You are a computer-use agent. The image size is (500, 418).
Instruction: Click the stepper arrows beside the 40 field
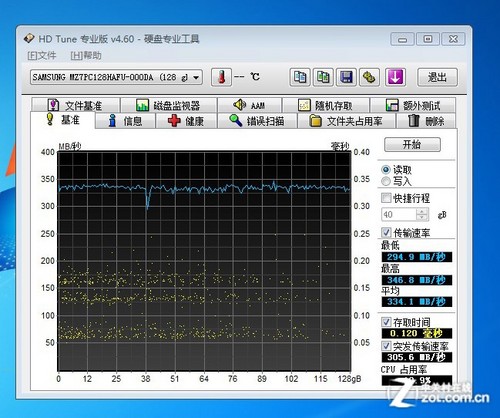tap(422, 214)
